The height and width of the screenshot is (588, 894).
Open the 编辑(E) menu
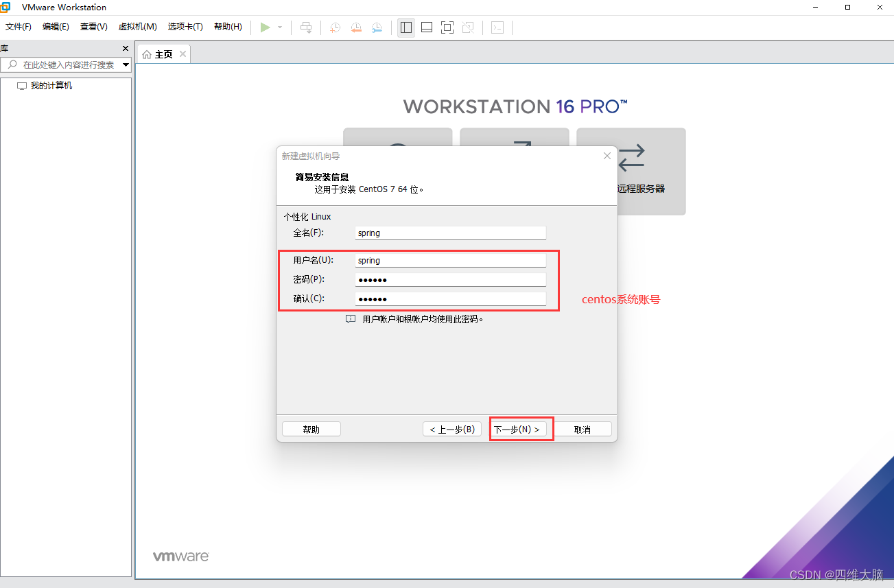tap(56, 27)
